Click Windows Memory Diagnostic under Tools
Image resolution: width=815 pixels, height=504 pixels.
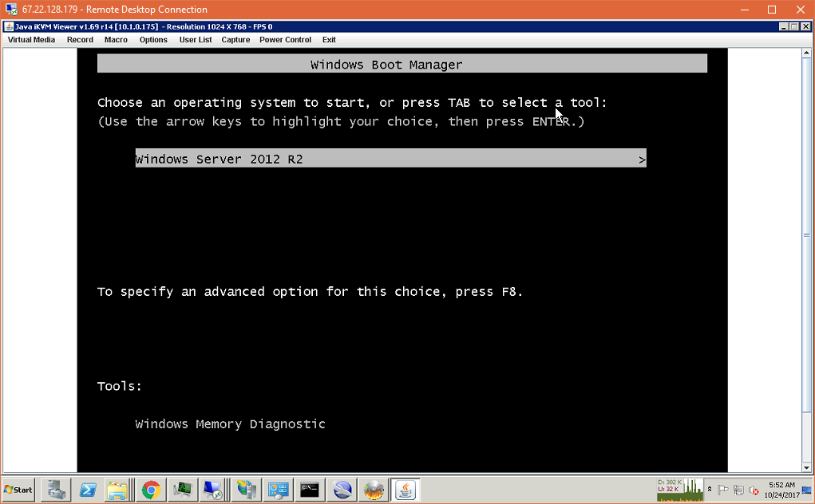tap(230, 423)
